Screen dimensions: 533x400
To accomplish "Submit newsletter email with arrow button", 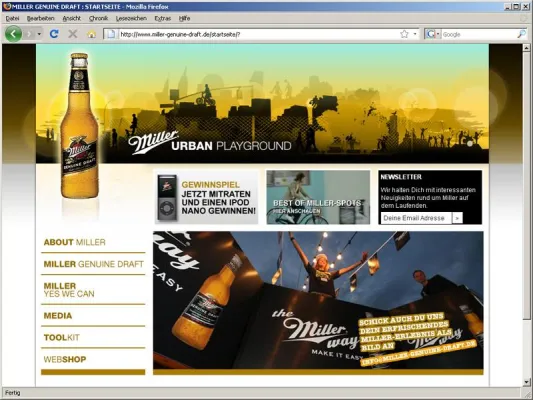I will 457,218.
